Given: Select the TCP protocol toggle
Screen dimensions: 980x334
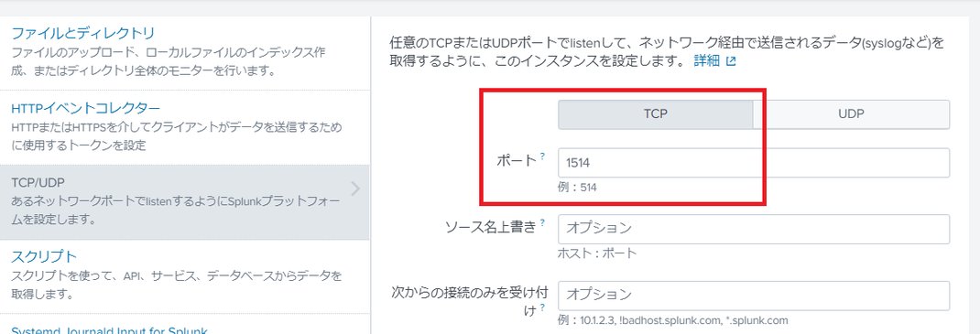Looking at the screenshot, I should (x=656, y=114).
